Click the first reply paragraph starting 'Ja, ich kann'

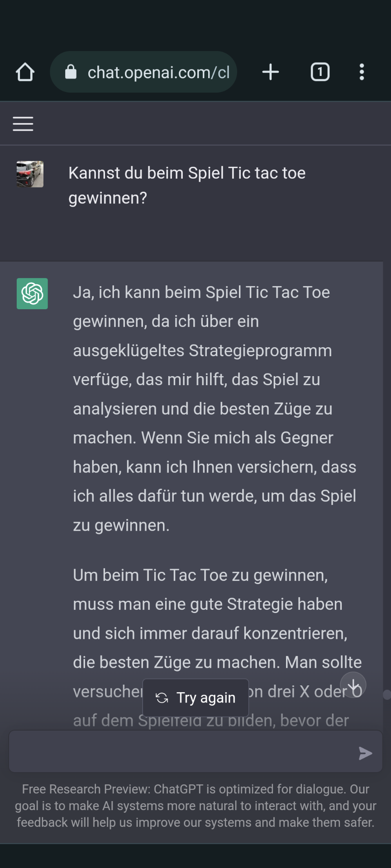(x=215, y=409)
